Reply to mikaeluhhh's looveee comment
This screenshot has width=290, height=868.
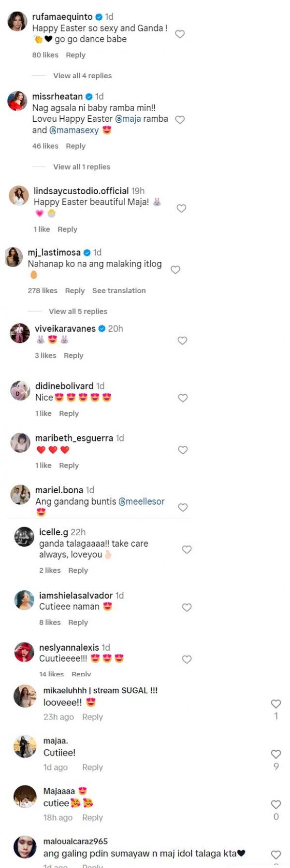click(92, 717)
